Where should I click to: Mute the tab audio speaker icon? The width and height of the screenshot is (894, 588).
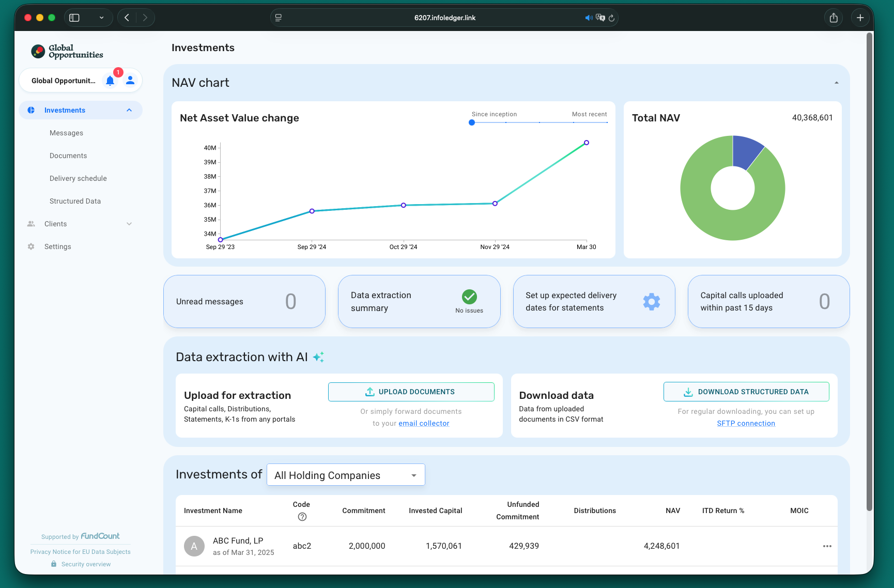click(x=588, y=18)
